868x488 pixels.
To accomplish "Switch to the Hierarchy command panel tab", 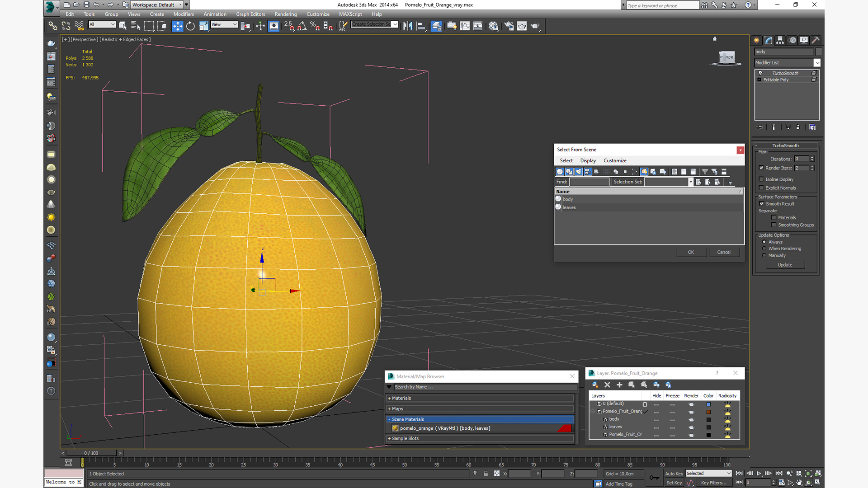I will click(x=780, y=40).
